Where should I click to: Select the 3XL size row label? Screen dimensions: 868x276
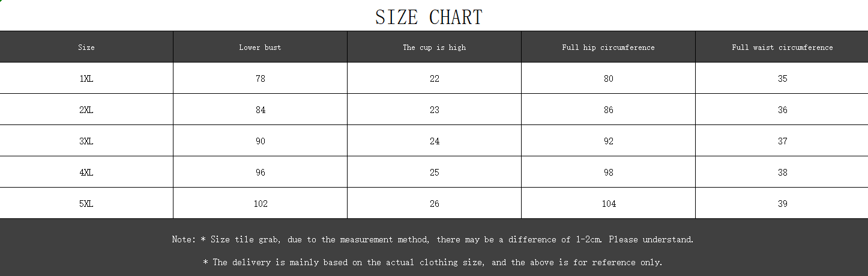tap(86, 141)
